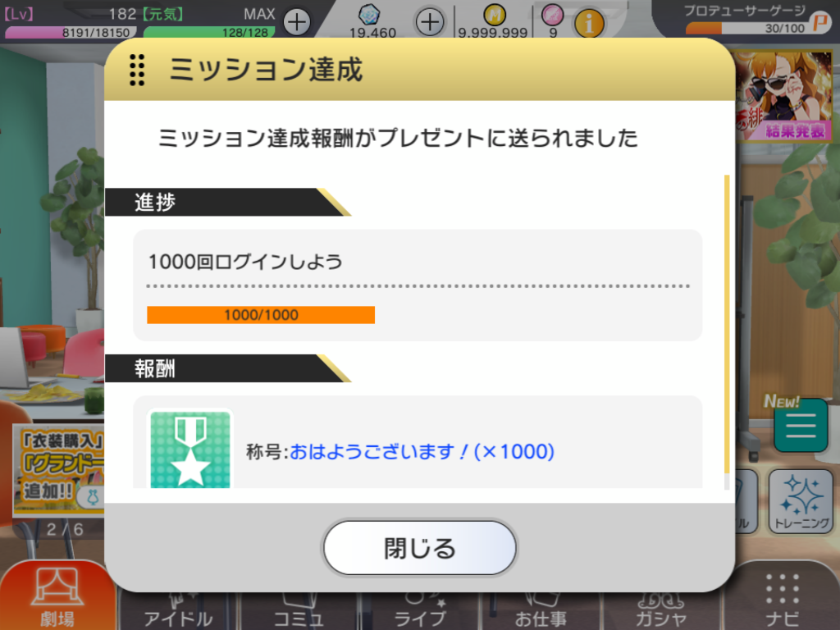
Task: Tap the plus icon beside jewel count
Action: (430, 22)
